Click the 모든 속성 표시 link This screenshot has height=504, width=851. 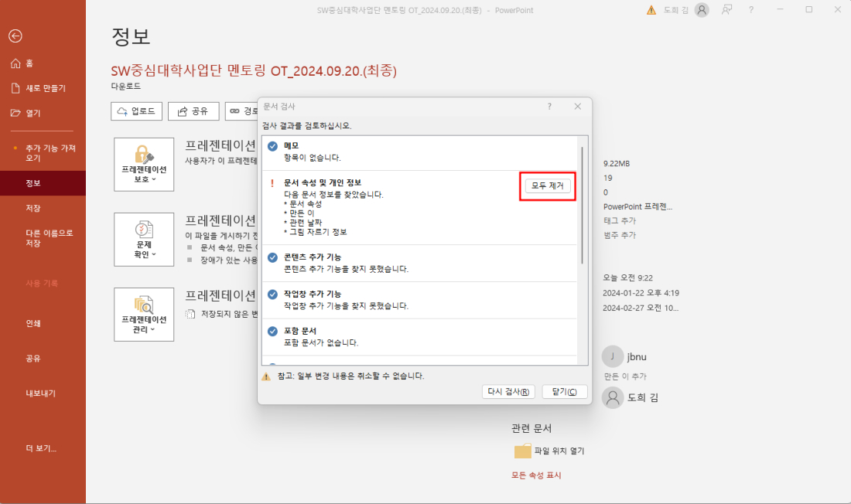[536, 475]
